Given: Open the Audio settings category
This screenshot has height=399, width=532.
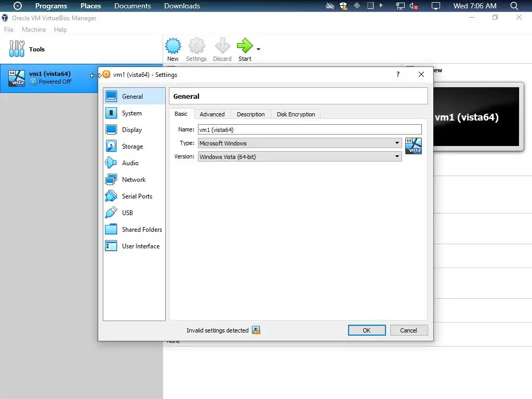Looking at the screenshot, I should click(x=134, y=163).
